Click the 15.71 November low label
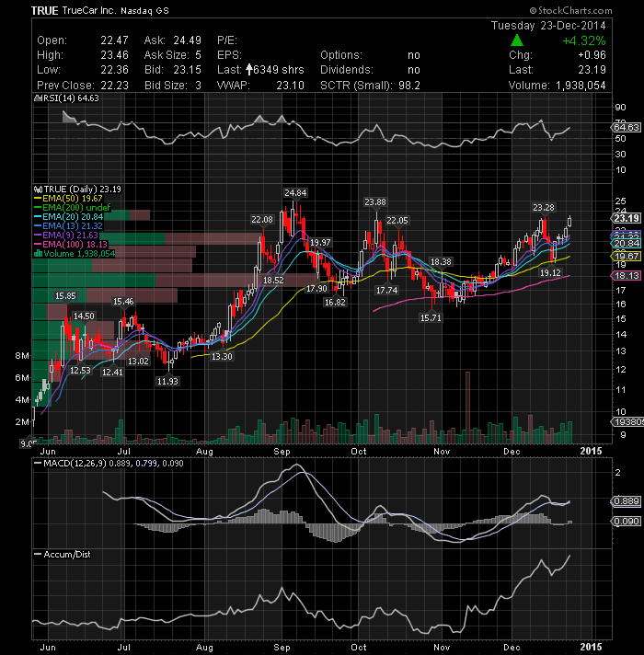 point(431,318)
